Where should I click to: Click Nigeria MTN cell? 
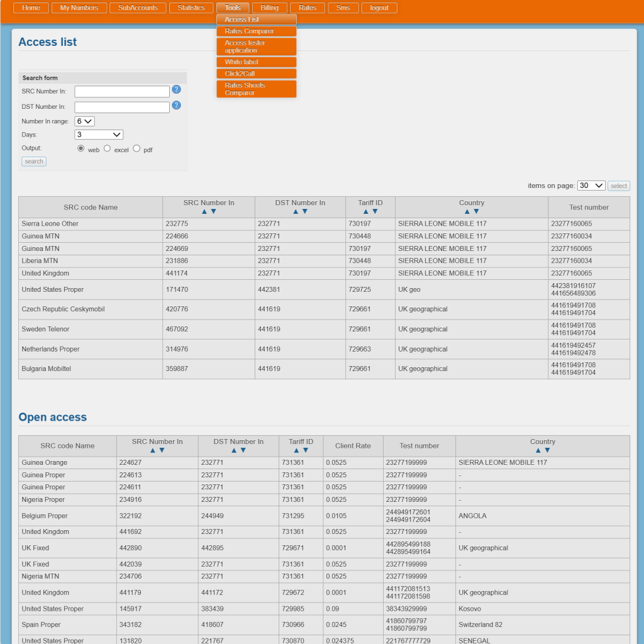point(67,576)
